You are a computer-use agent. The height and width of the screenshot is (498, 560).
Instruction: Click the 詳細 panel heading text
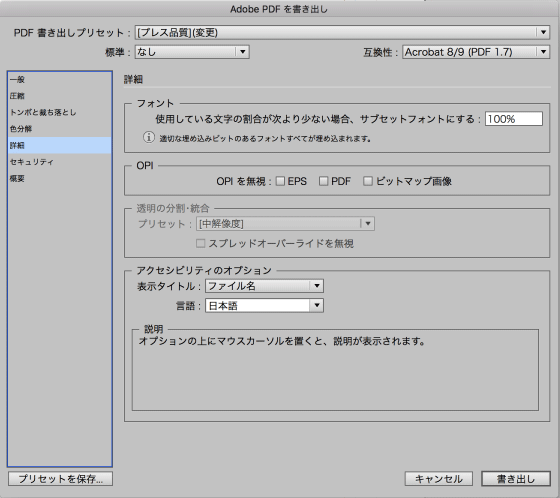(133, 79)
